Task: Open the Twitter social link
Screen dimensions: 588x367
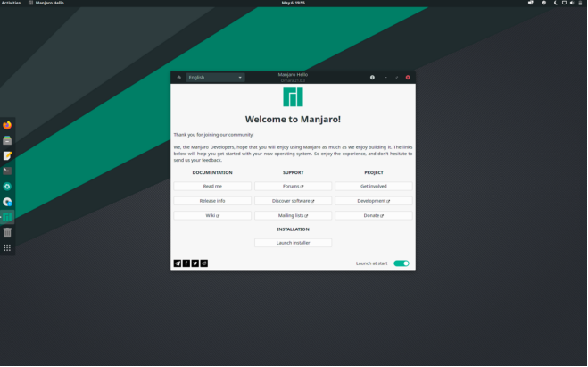Action: pyautogui.click(x=195, y=263)
